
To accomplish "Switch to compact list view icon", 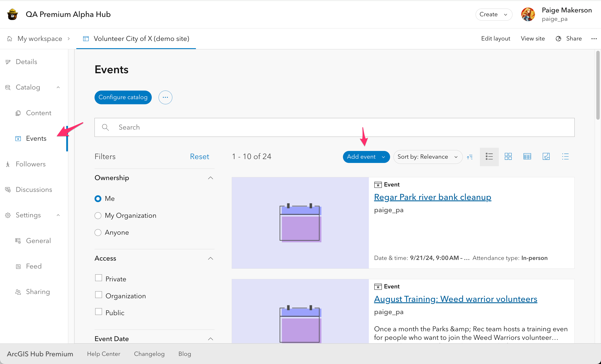I will pos(565,157).
